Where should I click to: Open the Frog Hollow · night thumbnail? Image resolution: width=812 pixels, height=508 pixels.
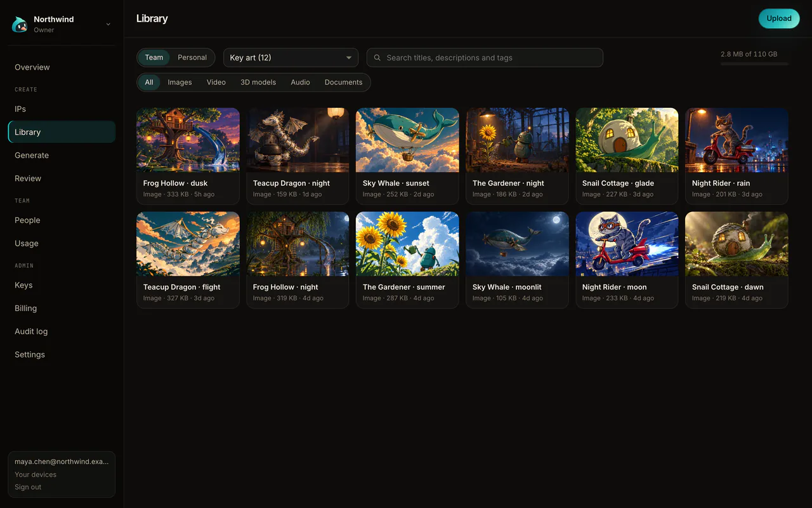pos(298,244)
